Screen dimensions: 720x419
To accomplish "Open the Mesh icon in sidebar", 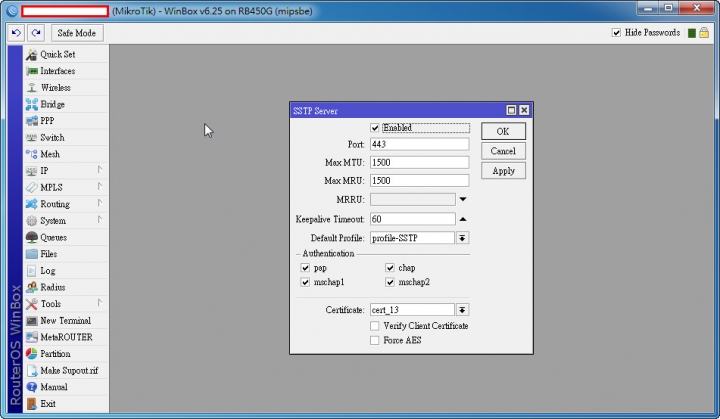I will pos(32,154).
